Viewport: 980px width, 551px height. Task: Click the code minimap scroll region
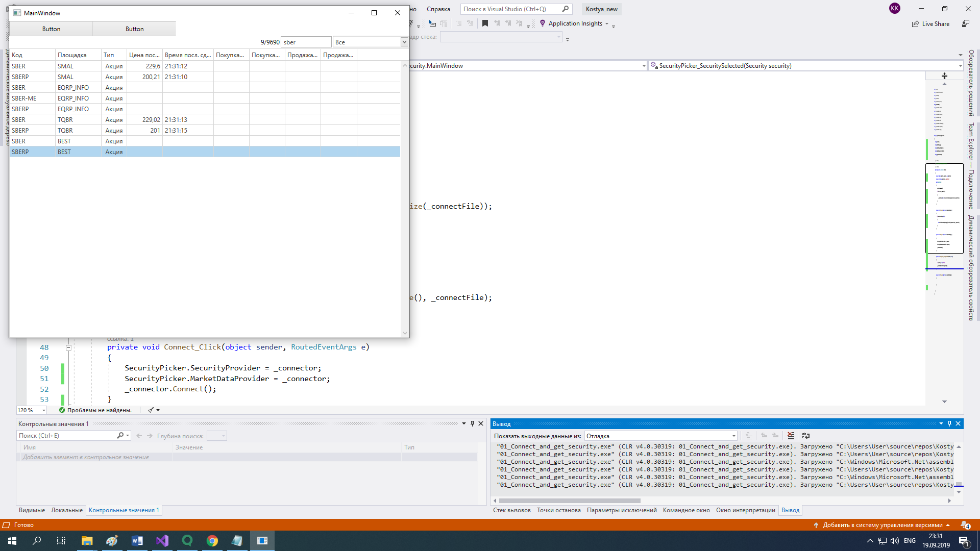tap(944, 208)
